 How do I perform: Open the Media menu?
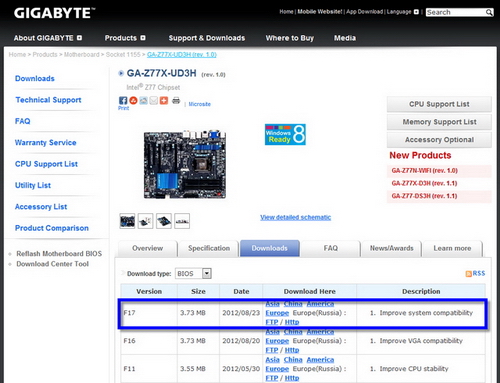[x=345, y=38]
